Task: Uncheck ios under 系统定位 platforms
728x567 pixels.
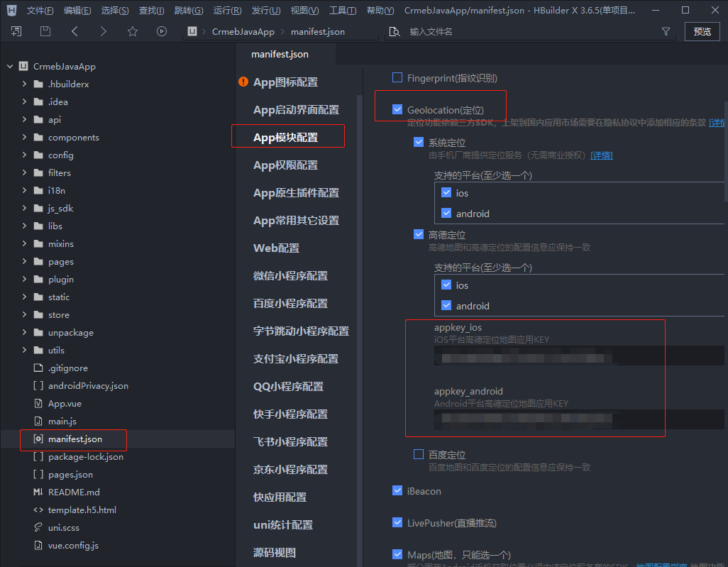Action: pyautogui.click(x=446, y=193)
